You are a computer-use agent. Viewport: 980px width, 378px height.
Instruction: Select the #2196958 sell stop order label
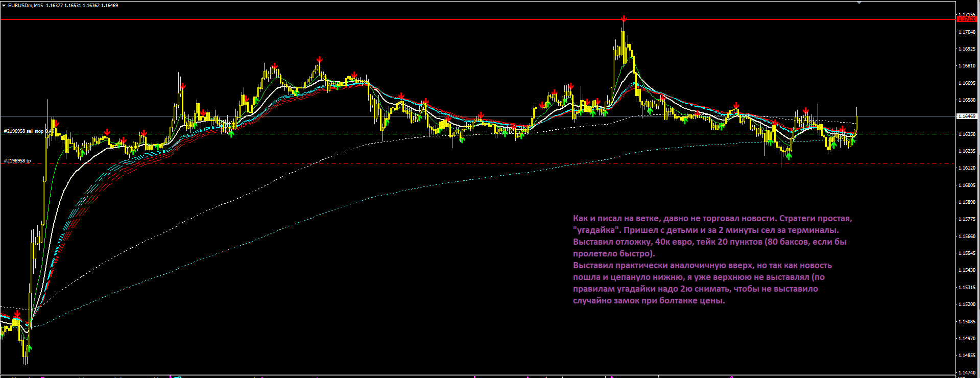[28, 131]
